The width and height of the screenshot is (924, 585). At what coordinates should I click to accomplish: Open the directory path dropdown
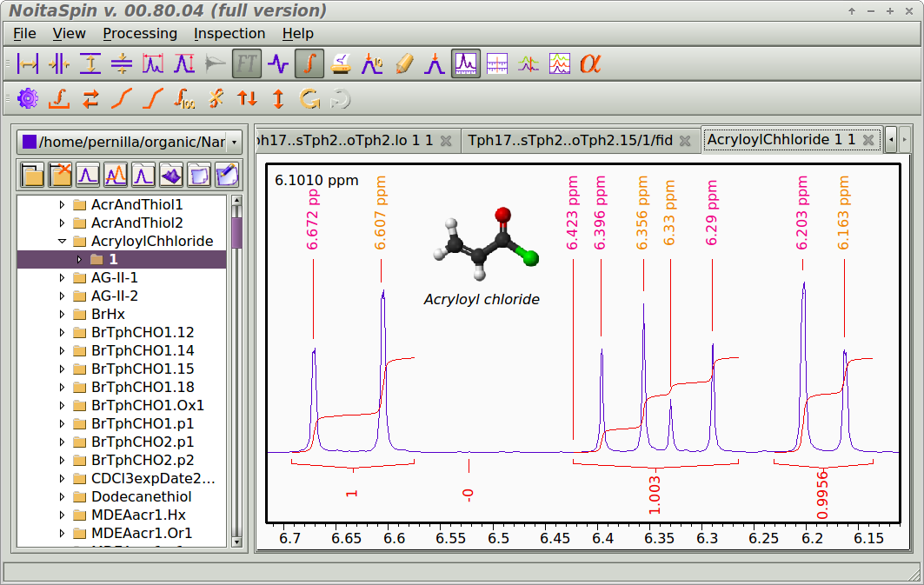tap(234, 143)
